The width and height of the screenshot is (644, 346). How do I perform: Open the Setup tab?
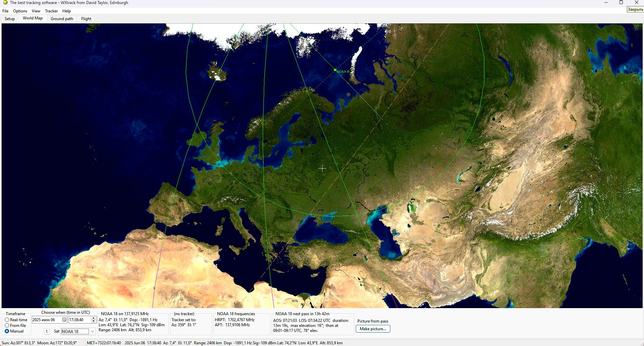10,19
